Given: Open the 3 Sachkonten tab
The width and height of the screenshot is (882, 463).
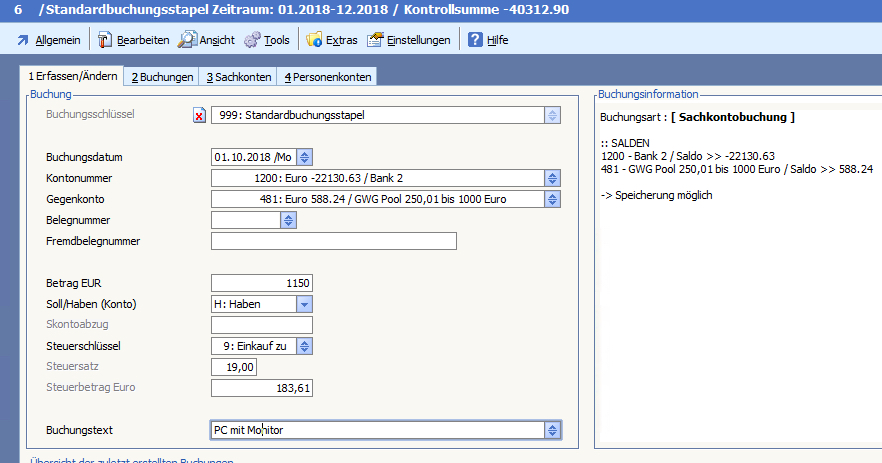Looking at the screenshot, I should click(x=239, y=77).
